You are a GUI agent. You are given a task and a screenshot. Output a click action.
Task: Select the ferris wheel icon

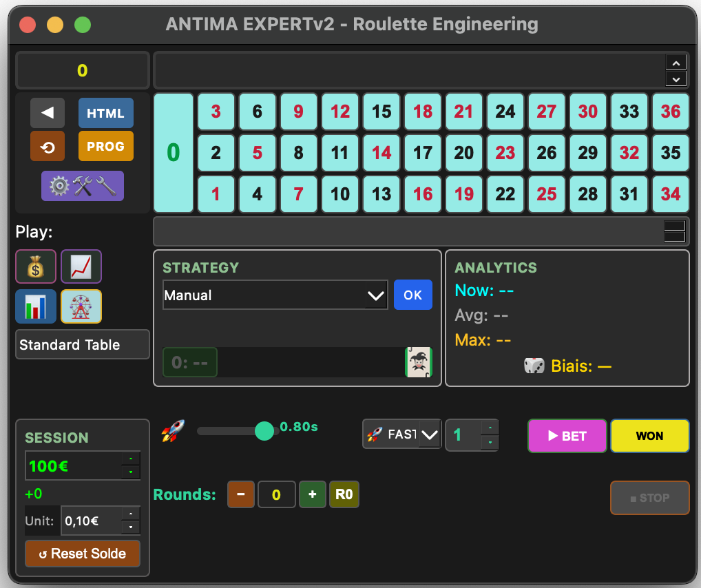pyautogui.click(x=81, y=306)
